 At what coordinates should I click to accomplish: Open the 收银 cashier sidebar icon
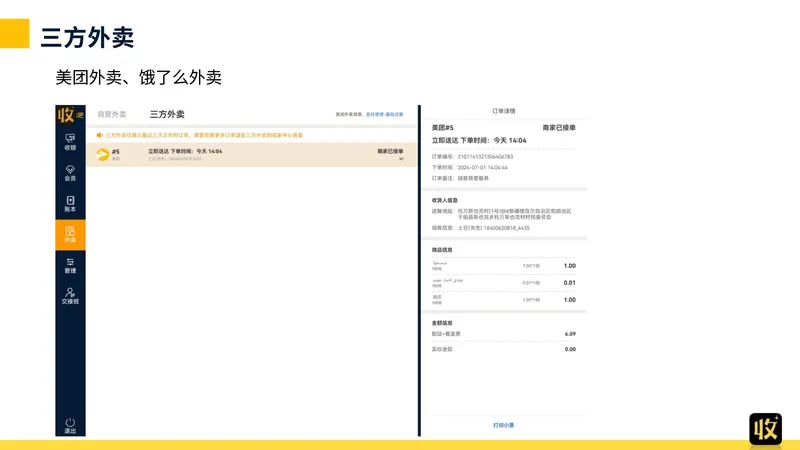click(x=70, y=142)
